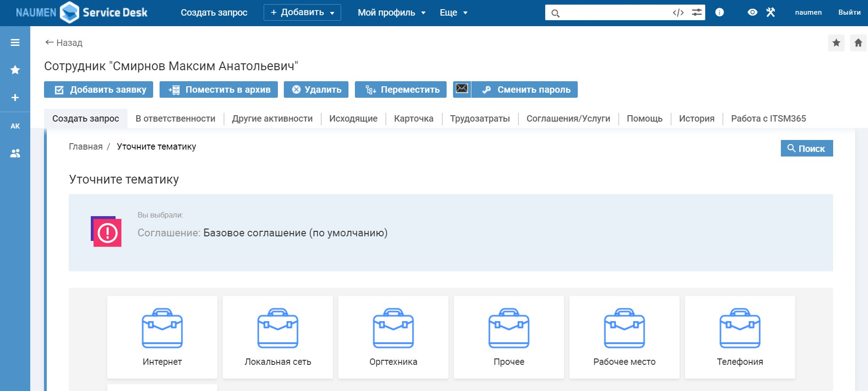Open the employees group icon in sidebar

(x=15, y=154)
